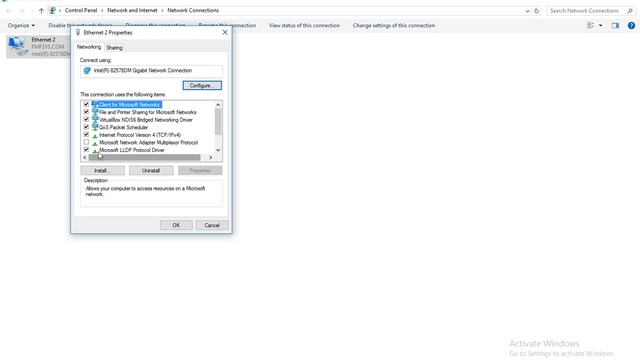Image resolution: width=640 pixels, height=360 pixels.
Task: Uncheck Microsoft LLDP Protocol Driver
Action: 86,150
